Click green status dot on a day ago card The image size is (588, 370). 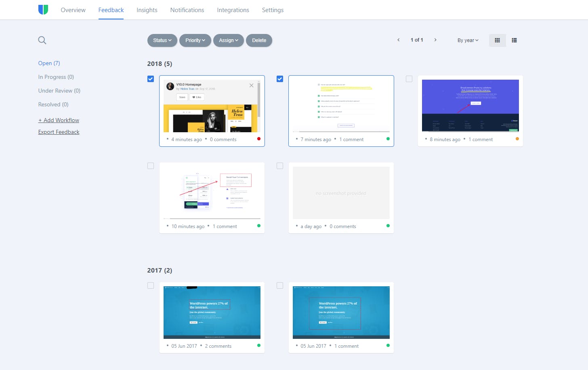click(388, 226)
